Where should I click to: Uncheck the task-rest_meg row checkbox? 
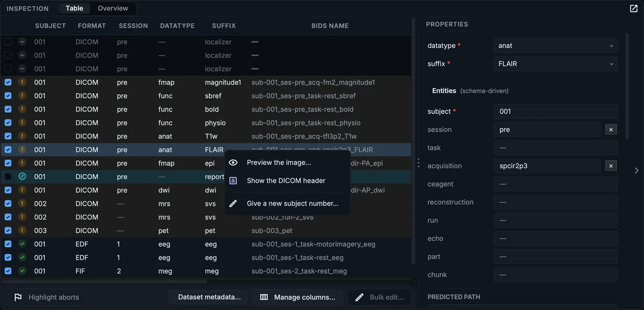(x=8, y=271)
